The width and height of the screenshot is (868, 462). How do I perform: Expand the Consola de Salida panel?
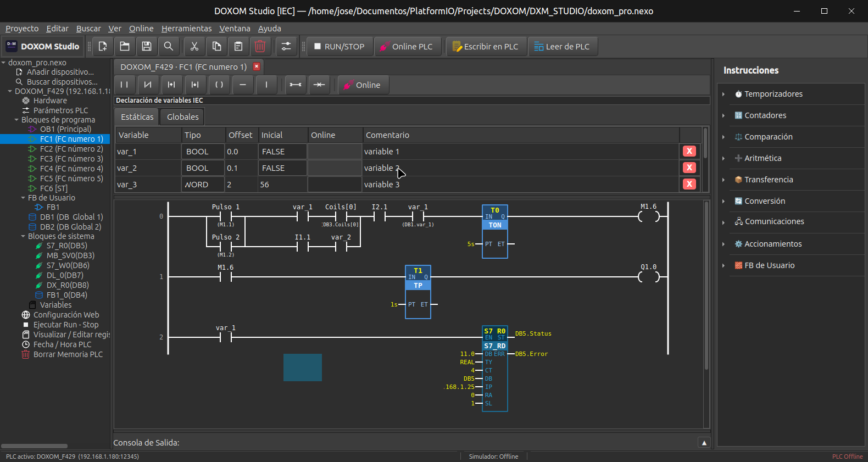click(704, 442)
